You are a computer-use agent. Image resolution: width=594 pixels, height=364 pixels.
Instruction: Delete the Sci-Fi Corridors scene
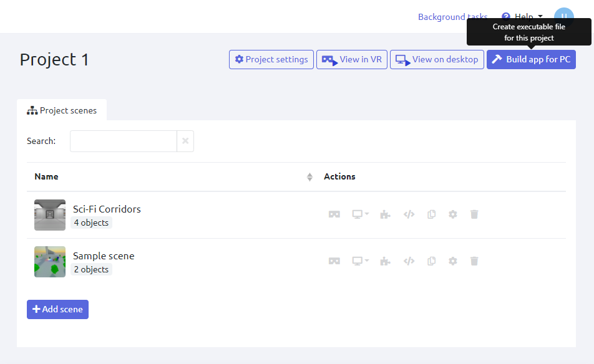coord(474,214)
